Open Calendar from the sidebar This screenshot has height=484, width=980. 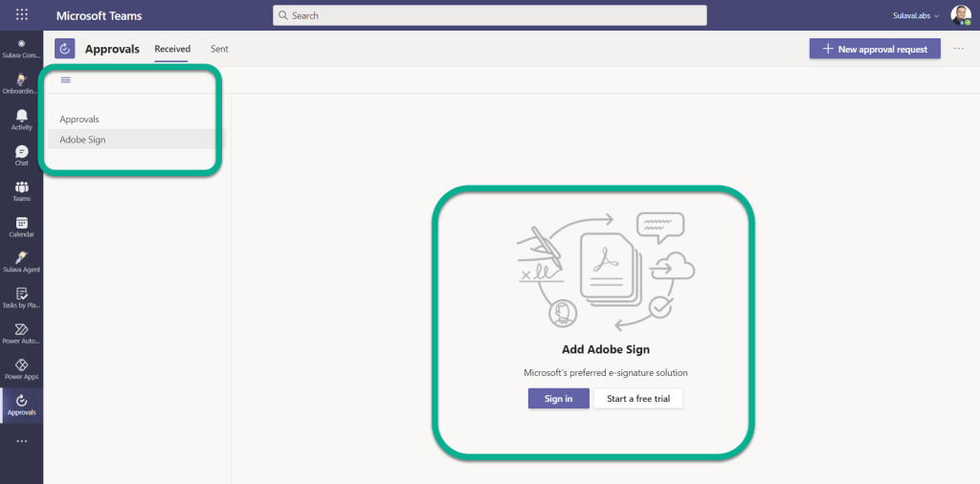click(x=21, y=227)
